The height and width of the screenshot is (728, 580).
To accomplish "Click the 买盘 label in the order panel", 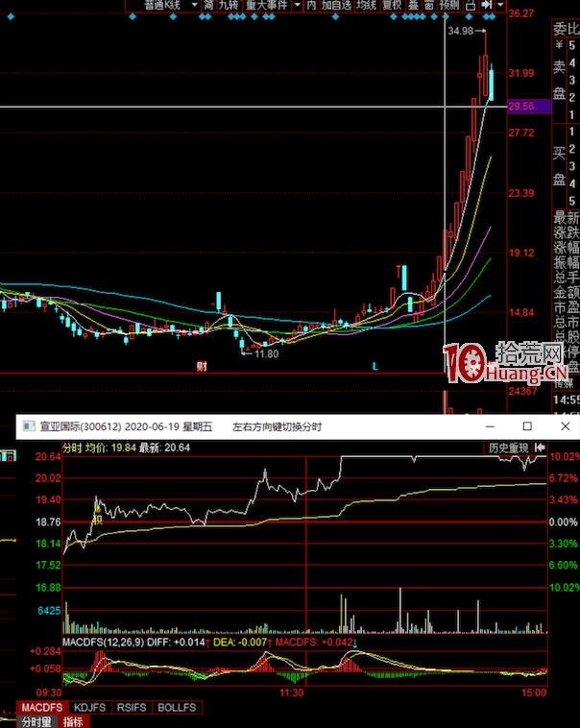I will pos(559,166).
